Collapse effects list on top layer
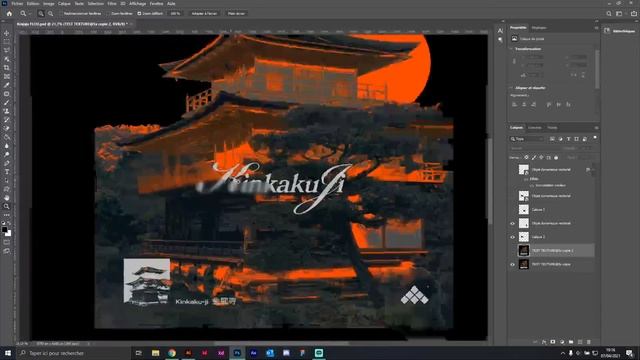 coord(592,169)
